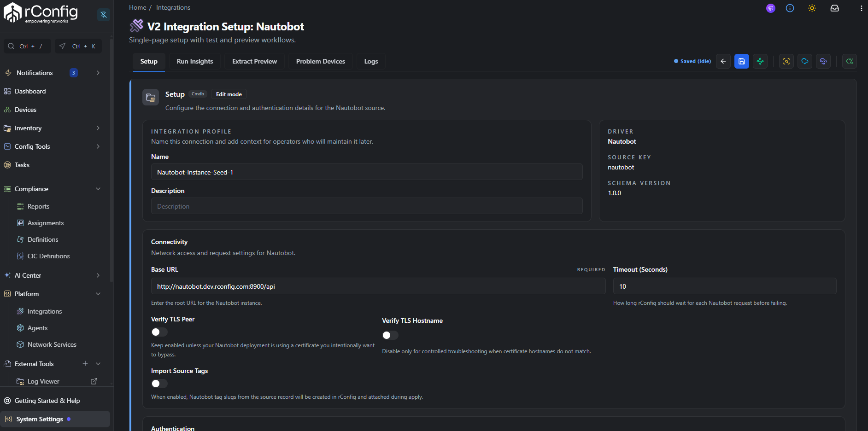Switch to the Logs tab

pos(371,61)
